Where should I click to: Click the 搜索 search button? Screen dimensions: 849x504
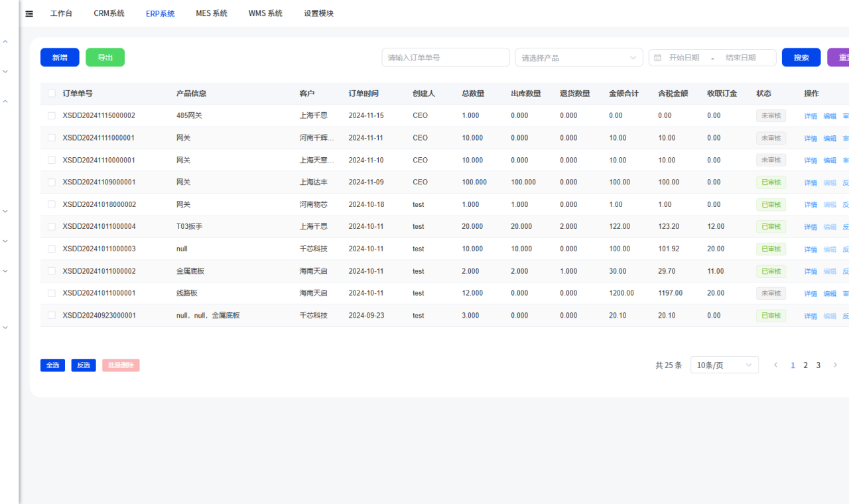coord(801,58)
